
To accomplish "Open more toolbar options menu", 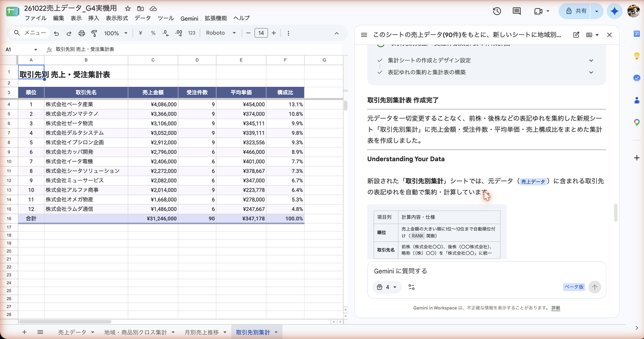I will point(288,33).
